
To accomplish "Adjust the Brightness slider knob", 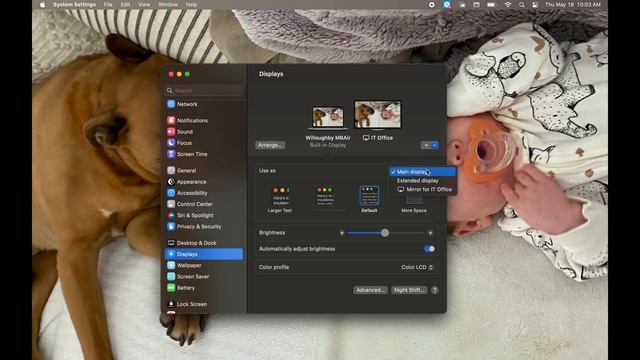I will pos(385,233).
